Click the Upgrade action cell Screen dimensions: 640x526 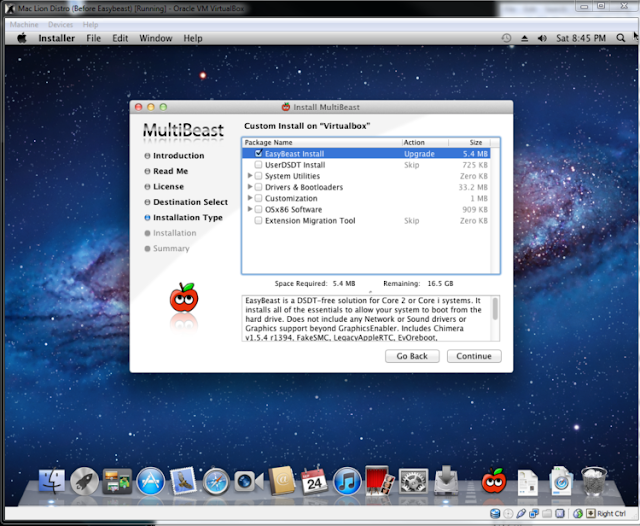point(419,154)
